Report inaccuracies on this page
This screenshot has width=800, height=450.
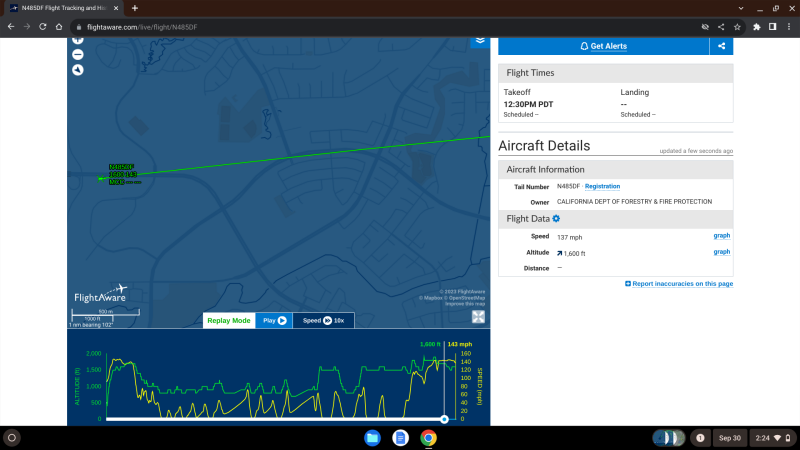coord(679,284)
